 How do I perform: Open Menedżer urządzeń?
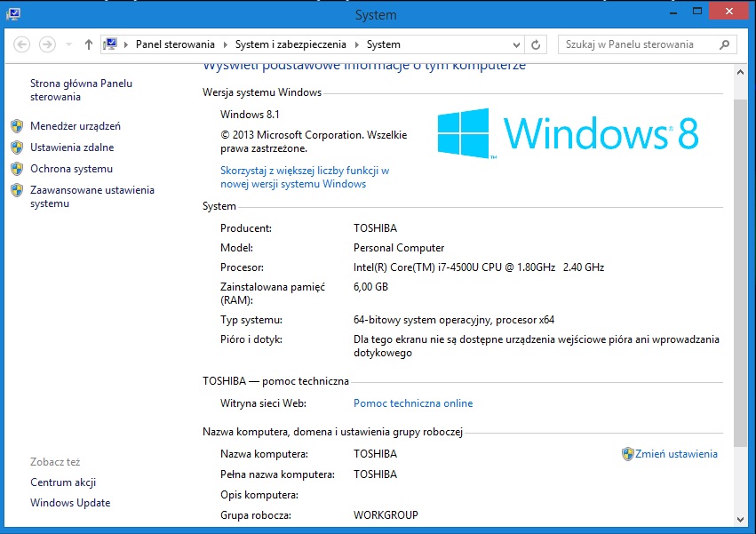[x=76, y=126]
